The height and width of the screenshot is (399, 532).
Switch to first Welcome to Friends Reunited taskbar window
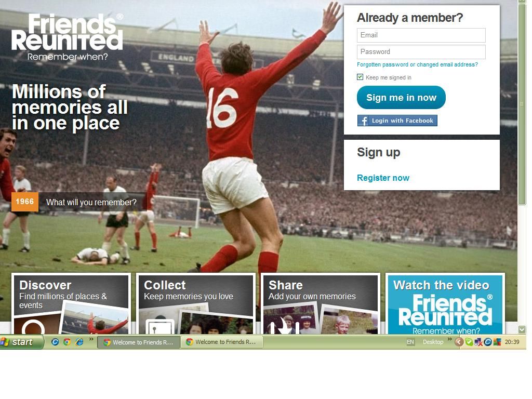click(139, 342)
